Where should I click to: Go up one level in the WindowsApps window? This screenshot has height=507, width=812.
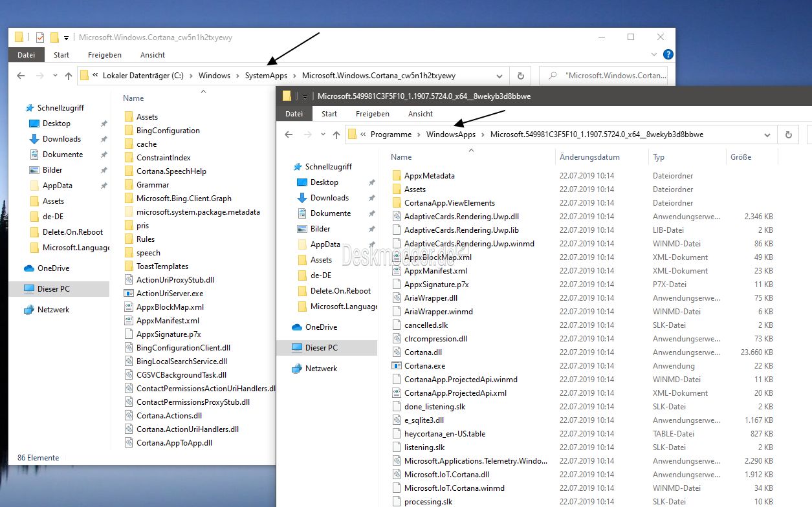pos(336,135)
